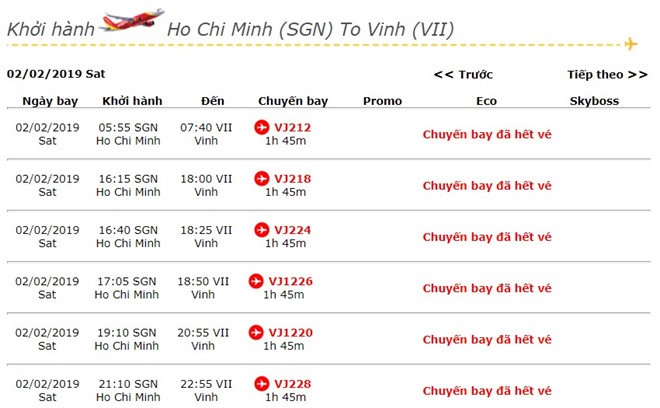Click the red plane icon beside VJ218
This screenshot has width=660, height=408.
coord(262,179)
